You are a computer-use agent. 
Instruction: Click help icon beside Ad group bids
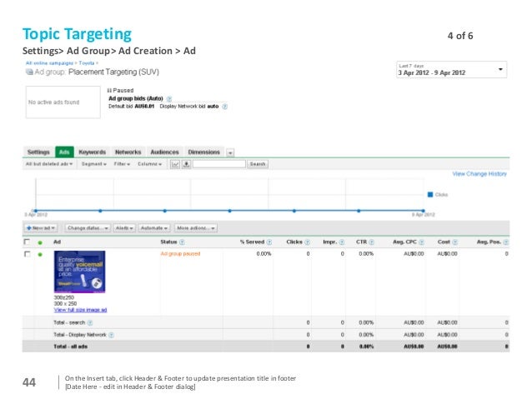(x=169, y=99)
